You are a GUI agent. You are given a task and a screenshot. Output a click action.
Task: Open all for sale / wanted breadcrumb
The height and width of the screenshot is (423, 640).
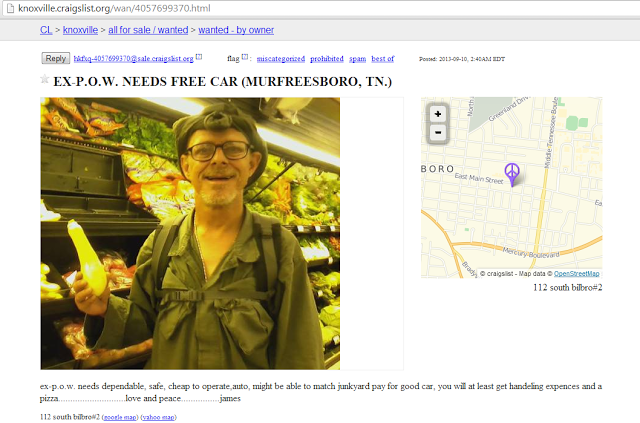[148, 30]
